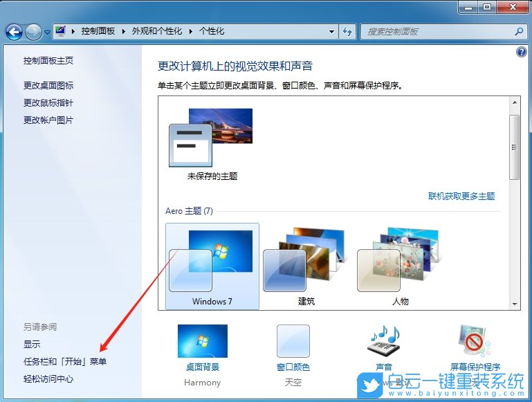Screen dimensions: 532x402
Task: Maximize the Personalization window
Action: (x=487, y=7)
